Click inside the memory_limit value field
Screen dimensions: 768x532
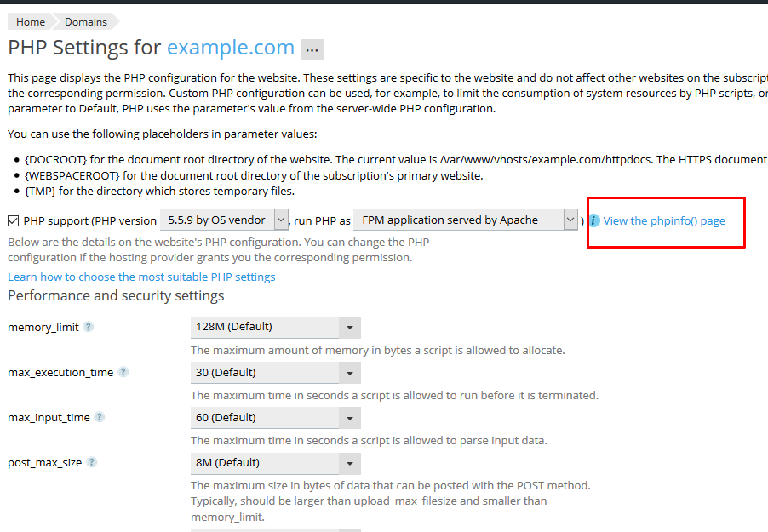(x=264, y=327)
